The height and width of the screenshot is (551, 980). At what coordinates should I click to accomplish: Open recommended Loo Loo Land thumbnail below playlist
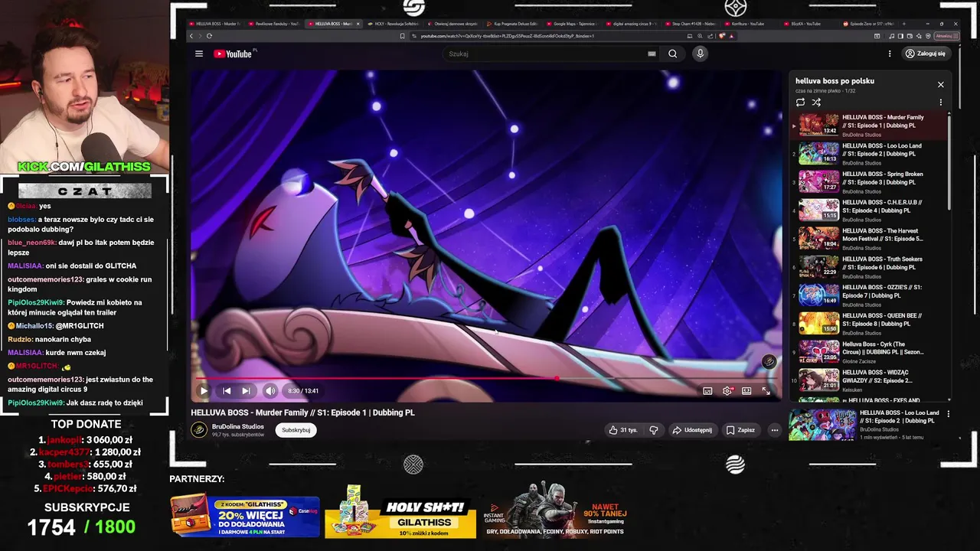tap(822, 425)
